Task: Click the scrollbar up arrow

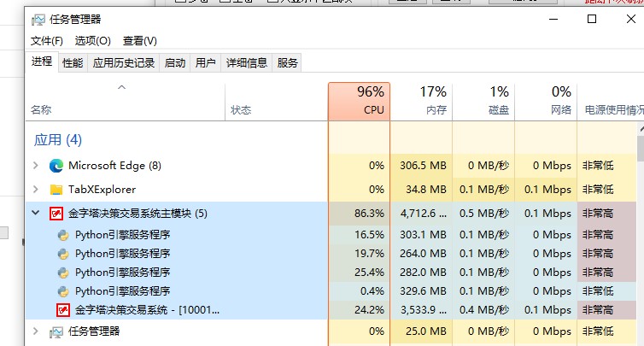Action: (x=641, y=130)
